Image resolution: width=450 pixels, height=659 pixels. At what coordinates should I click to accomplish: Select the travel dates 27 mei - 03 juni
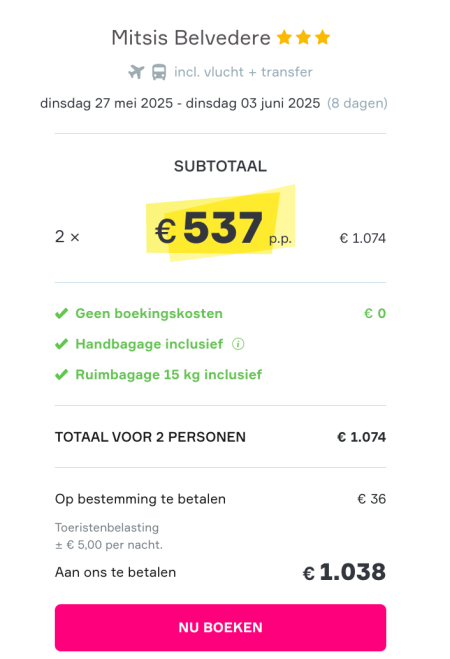click(180, 103)
